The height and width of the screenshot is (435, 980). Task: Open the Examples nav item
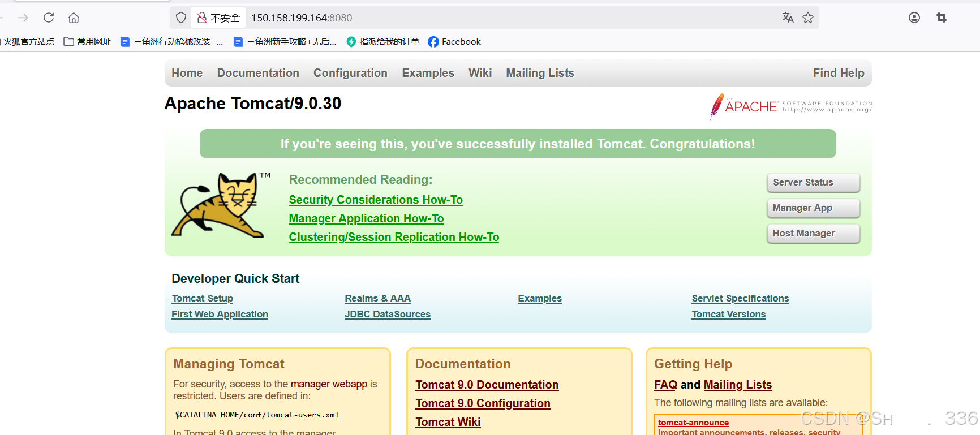pyautogui.click(x=428, y=73)
